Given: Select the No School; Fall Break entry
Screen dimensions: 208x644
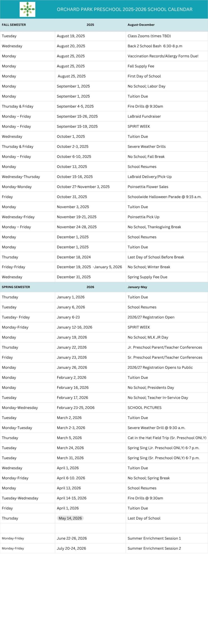Looking at the screenshot, I should (x=146, y=156).
